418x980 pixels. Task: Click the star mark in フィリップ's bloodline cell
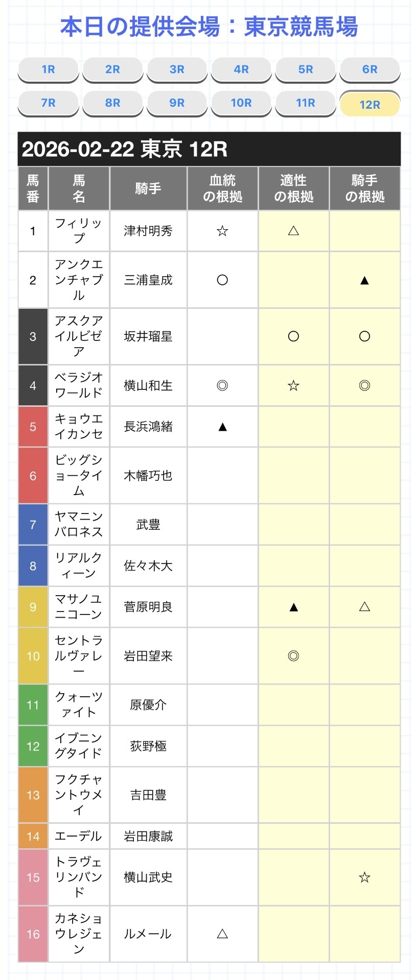tap(222, 231)
